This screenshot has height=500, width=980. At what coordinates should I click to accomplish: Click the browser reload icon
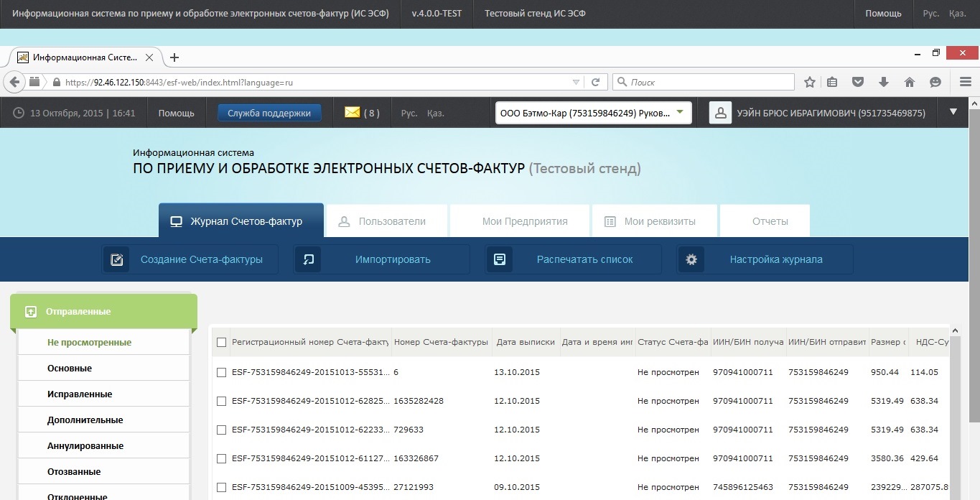[595, 82]
